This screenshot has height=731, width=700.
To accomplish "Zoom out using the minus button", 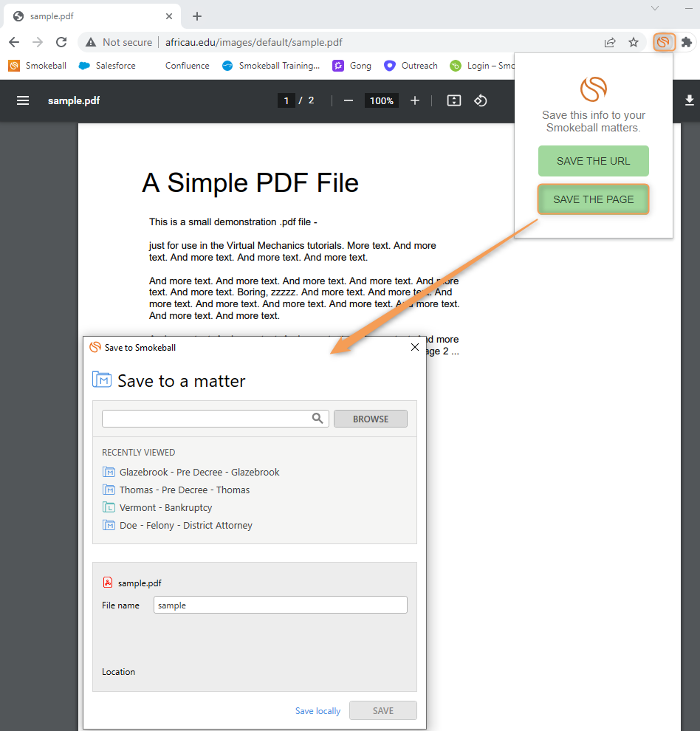I will point(348,100).
